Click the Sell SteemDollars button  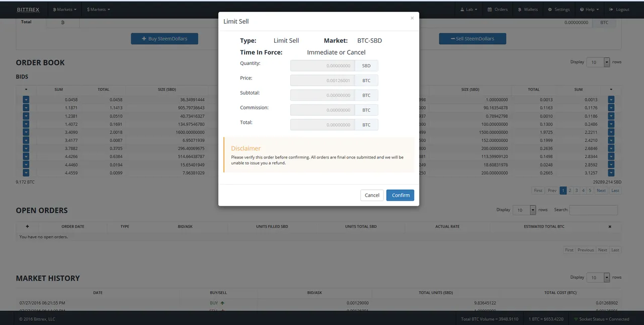click(x=472, y=39)
